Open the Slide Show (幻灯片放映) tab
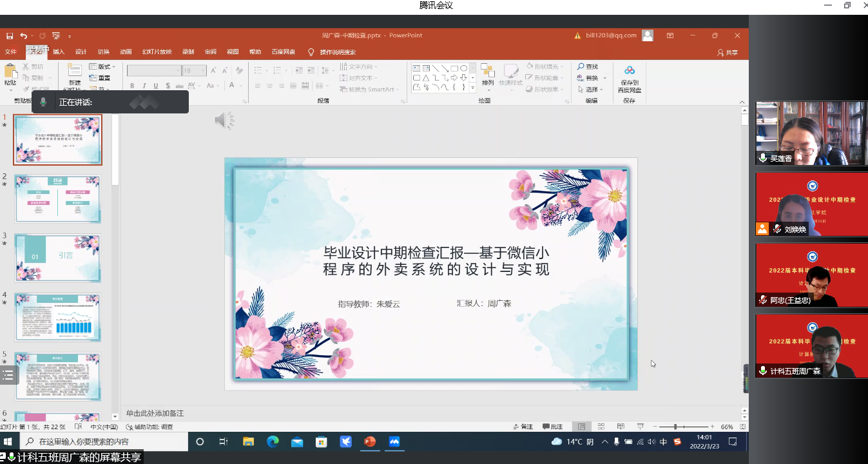 point(157,52)
